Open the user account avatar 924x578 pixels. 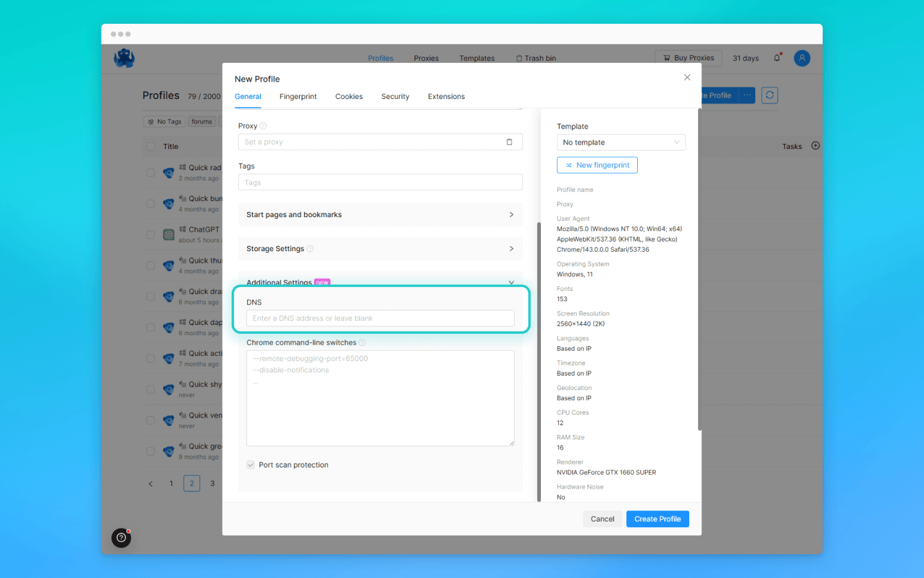pos(802,58)
